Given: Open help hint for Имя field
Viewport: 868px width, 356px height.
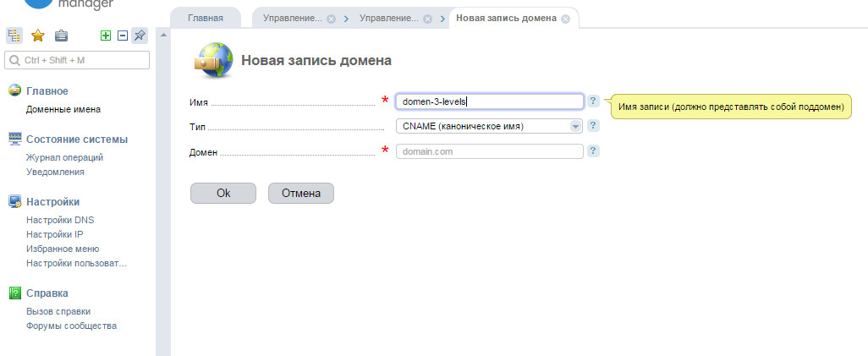Looking at the screenshot, I should 593,101.
